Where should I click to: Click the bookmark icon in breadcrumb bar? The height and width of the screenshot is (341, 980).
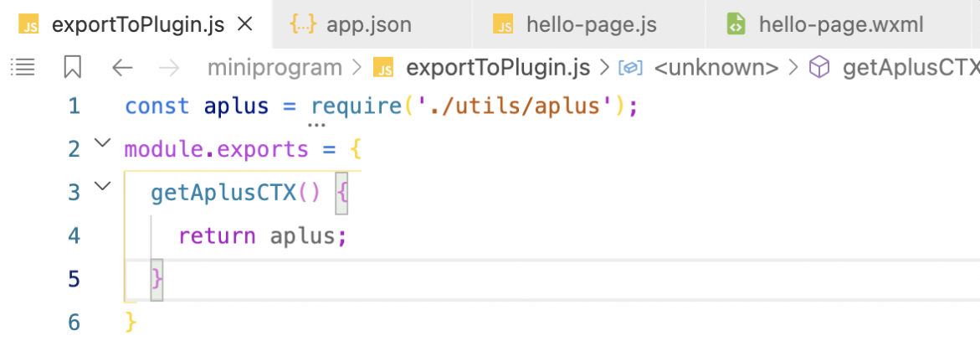pos(73,67)
